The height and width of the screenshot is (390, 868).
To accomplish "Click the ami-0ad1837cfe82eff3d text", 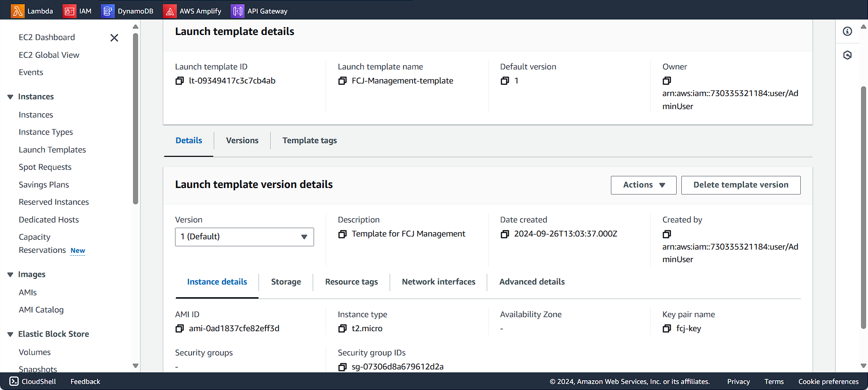I will [234, 328].
